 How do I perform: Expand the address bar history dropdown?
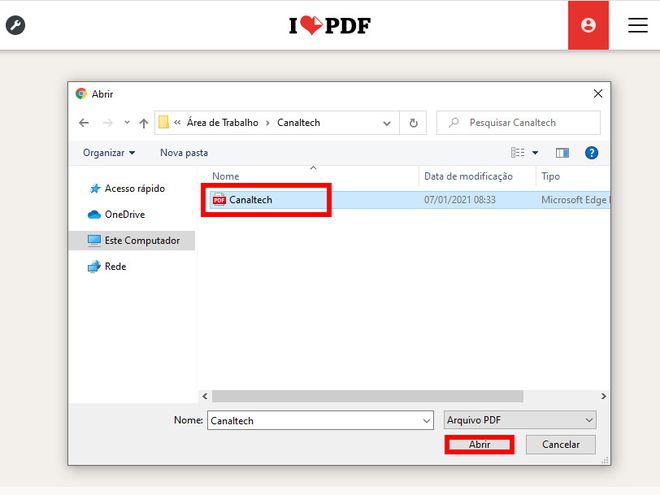pos(386,123)
